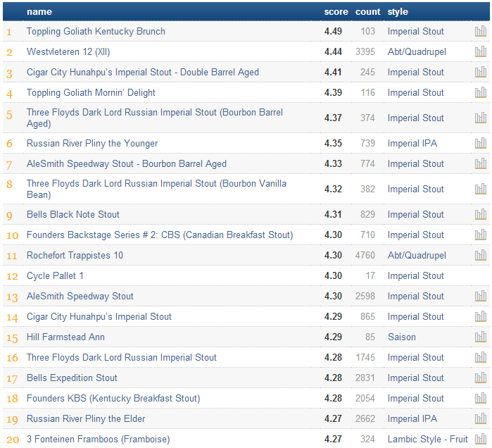Open chart icon for Dark Lord Bourbon Barrel Aged
This screenshot has width=492, height=448.
pos(481,118)
